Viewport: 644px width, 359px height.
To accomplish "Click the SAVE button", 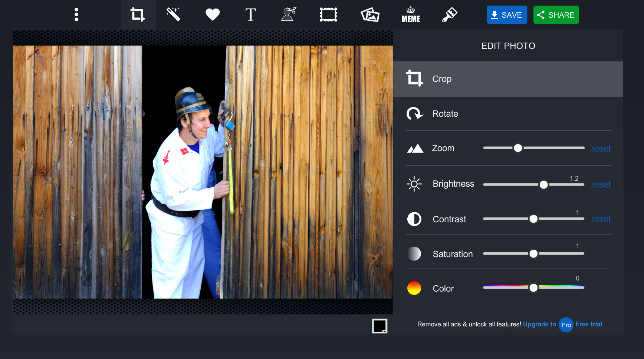I will point(507,15).
